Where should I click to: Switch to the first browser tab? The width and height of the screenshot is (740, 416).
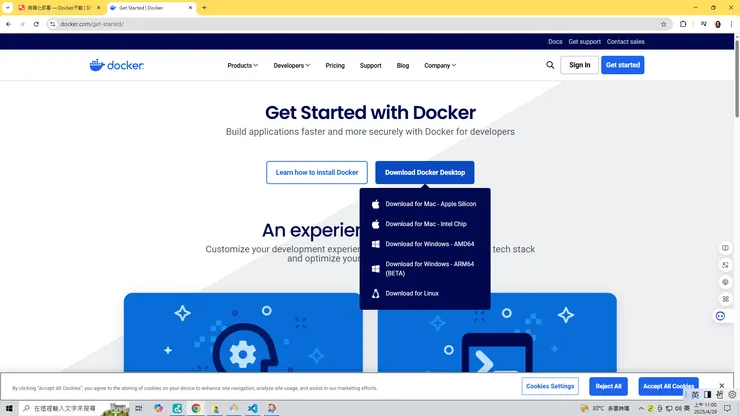pyautogui.click(x=59, y=8)
